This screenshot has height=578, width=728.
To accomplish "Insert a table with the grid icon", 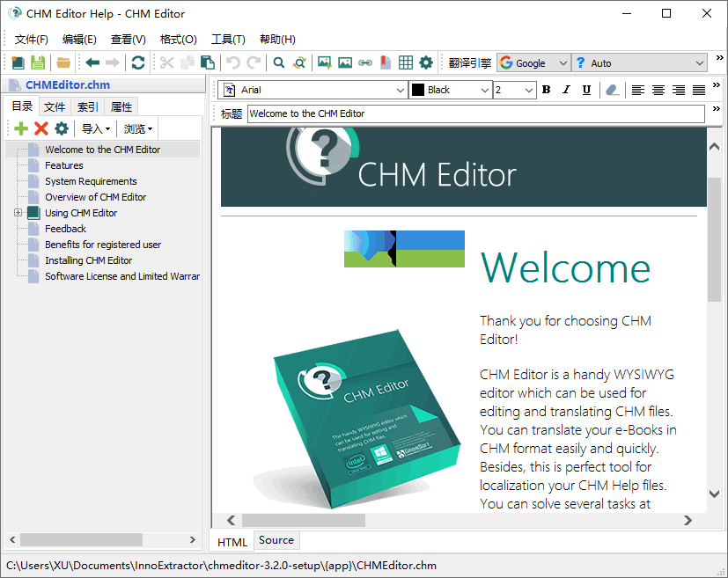I will pos(406,62).
